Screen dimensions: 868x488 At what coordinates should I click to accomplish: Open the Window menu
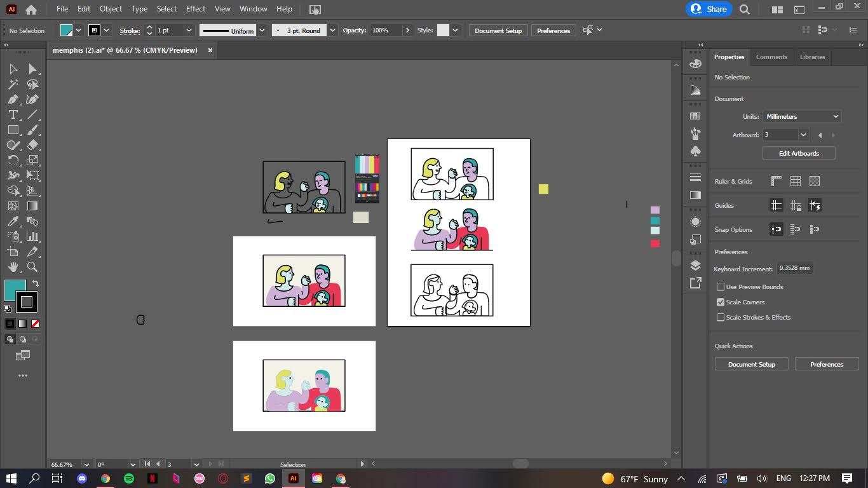click(254, 9)
